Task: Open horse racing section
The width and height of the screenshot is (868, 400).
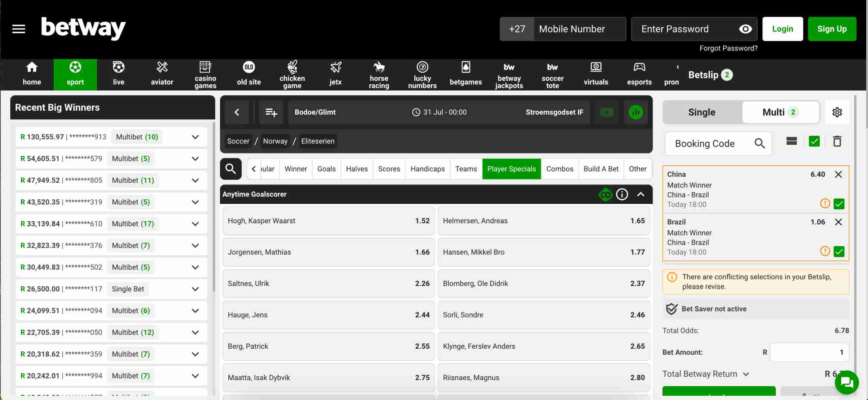Action: [x=379, y=74]
